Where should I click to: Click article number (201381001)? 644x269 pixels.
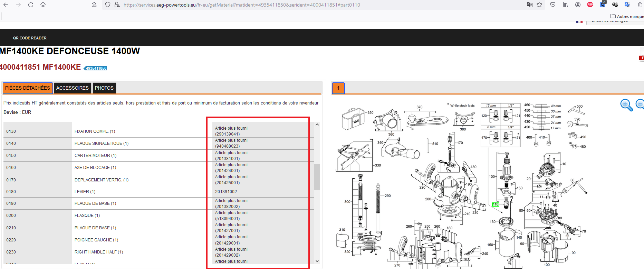pos(227,159)
